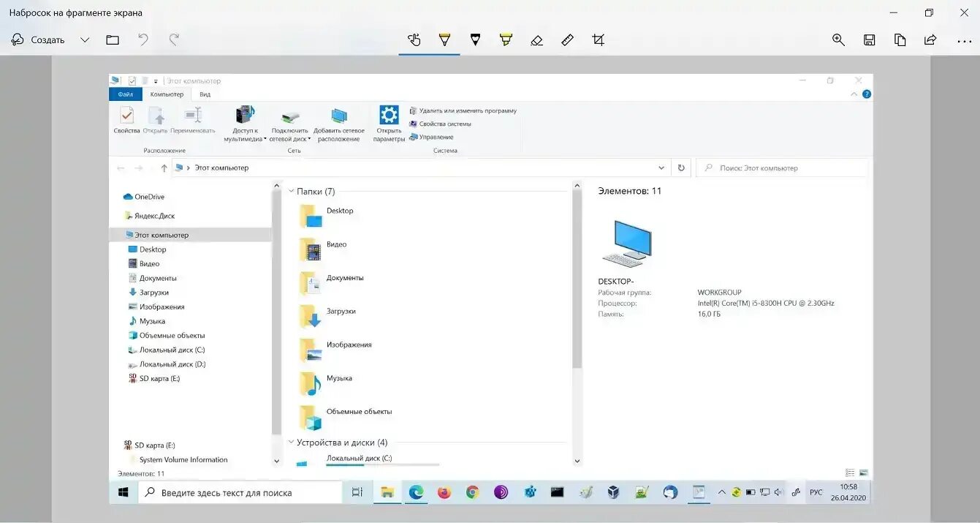Open the Создать dropdown arrow
This screenshot has height=523, width=980.
click(x=85, y=40)
